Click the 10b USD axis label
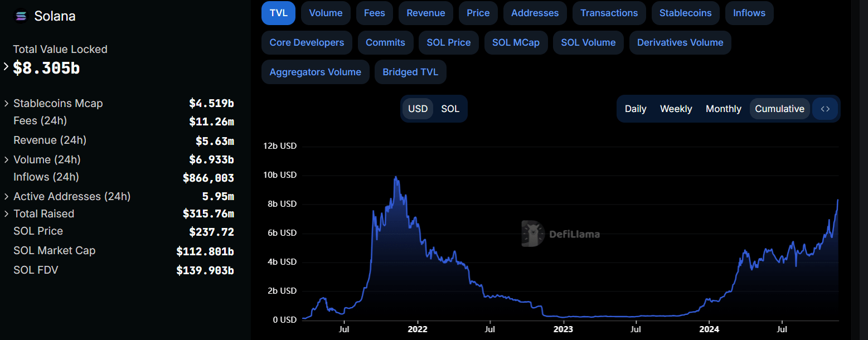This screenshot has width=868, height=340. [x=280, y=175]
